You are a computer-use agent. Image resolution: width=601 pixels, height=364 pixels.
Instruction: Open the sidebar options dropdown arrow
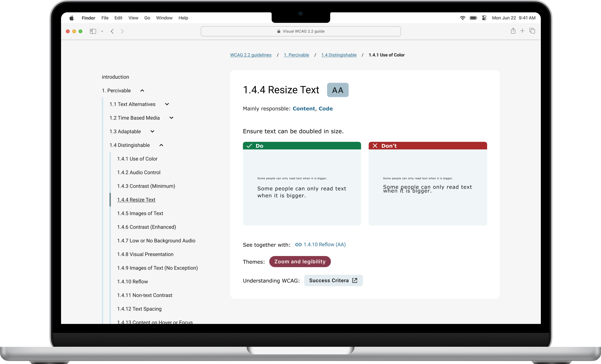(102, 31)
